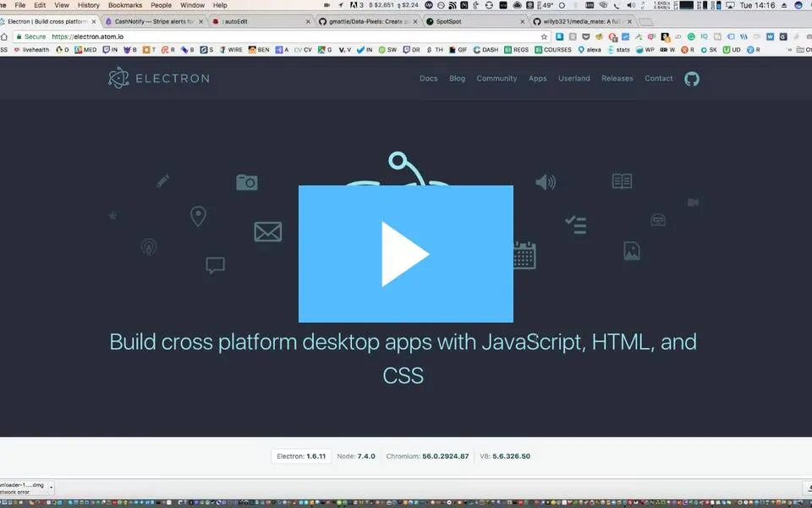Open the Apps link in the navigation
812x508 pixels.
(538, 78)
